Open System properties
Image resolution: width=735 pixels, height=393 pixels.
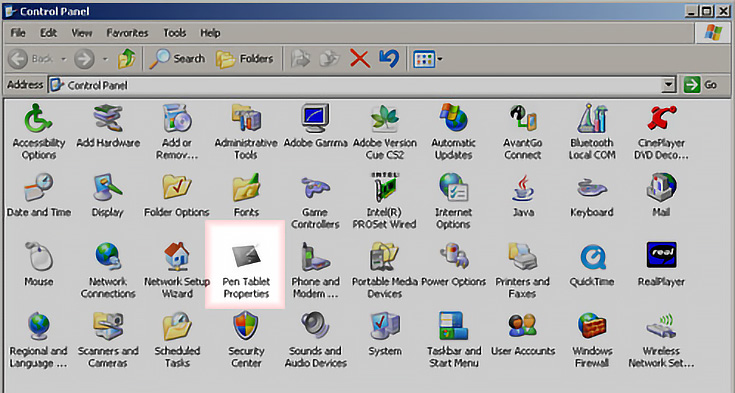pos(384,333)
